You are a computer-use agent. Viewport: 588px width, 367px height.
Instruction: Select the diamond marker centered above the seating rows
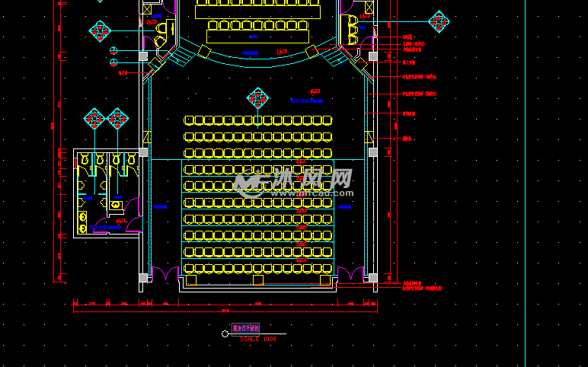(x=257, y=98)
